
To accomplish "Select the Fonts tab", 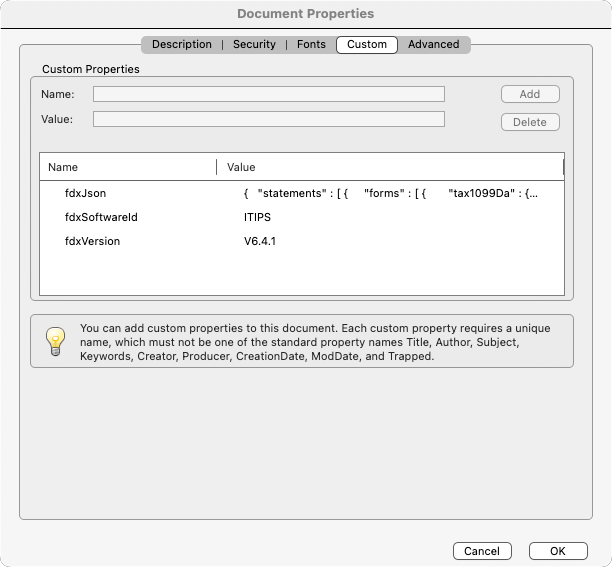I will (x=311, y=44).
